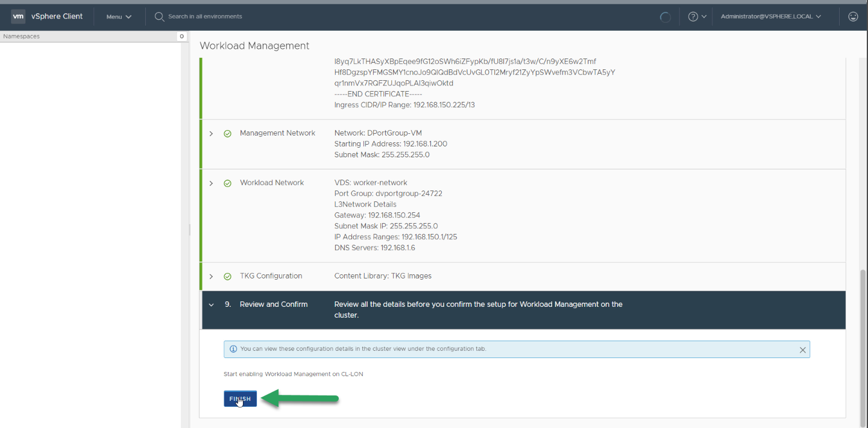Image resolution: width=868 pixels, height=428 pixels.
Task: Focus the Search in all environments field
Action: click(x=205, y=17)
